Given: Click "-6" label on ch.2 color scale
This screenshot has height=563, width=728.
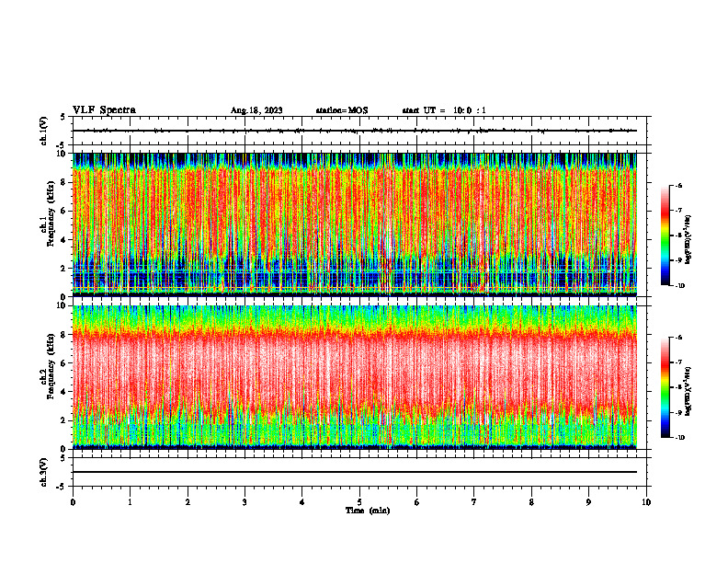Looking at the screenshot, I should tap(678, 338).
